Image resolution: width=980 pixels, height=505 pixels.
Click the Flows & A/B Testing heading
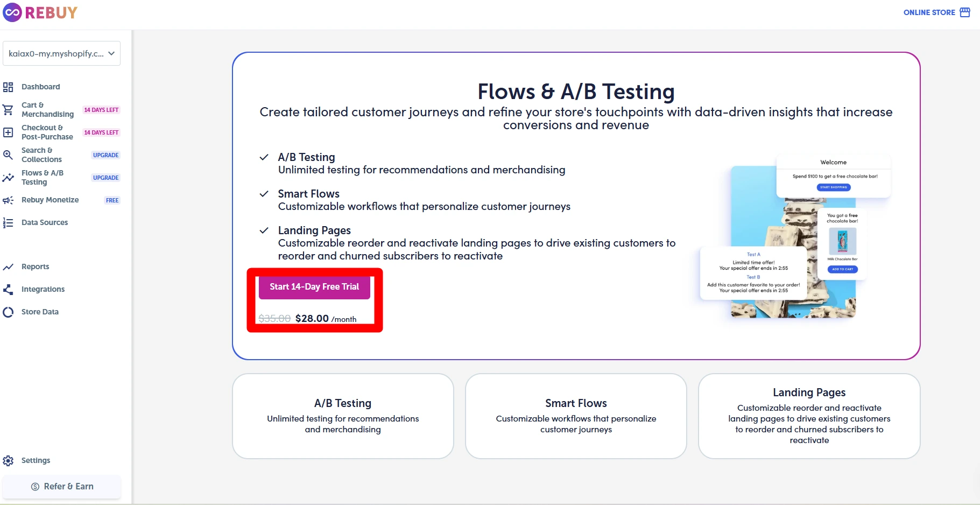pyautogui.click(x=576, y=92)
